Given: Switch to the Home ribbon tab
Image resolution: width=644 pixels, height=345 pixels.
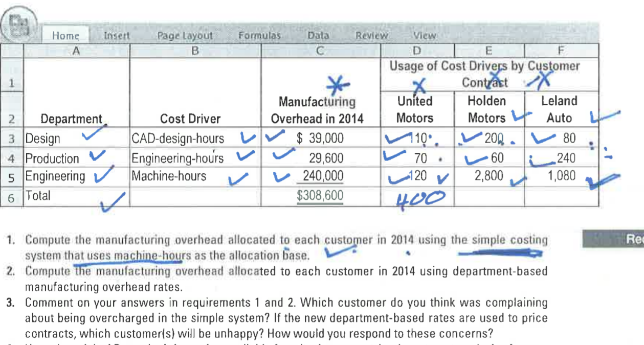Looking at the screenshot, I should (65, 36).
